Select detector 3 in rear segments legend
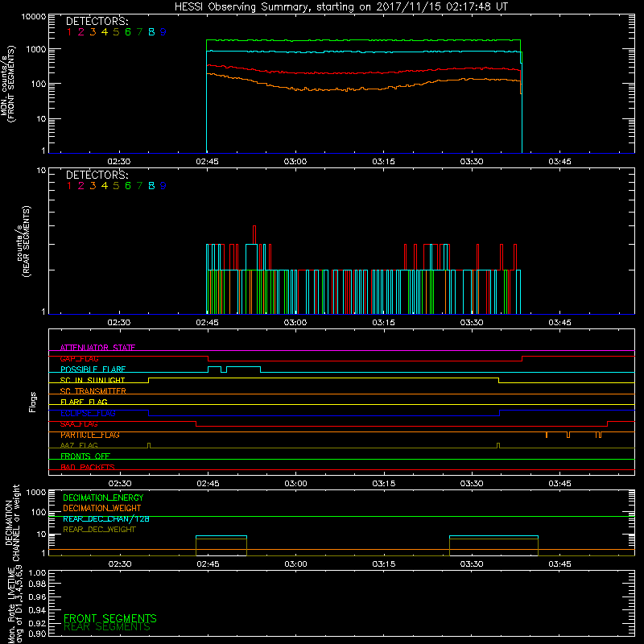 point(93,186)
